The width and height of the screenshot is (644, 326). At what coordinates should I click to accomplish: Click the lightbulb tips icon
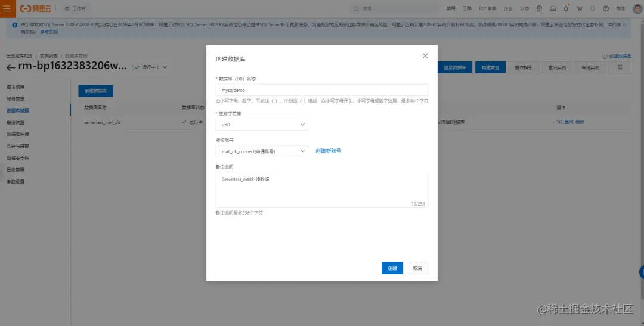click(592, 8)
